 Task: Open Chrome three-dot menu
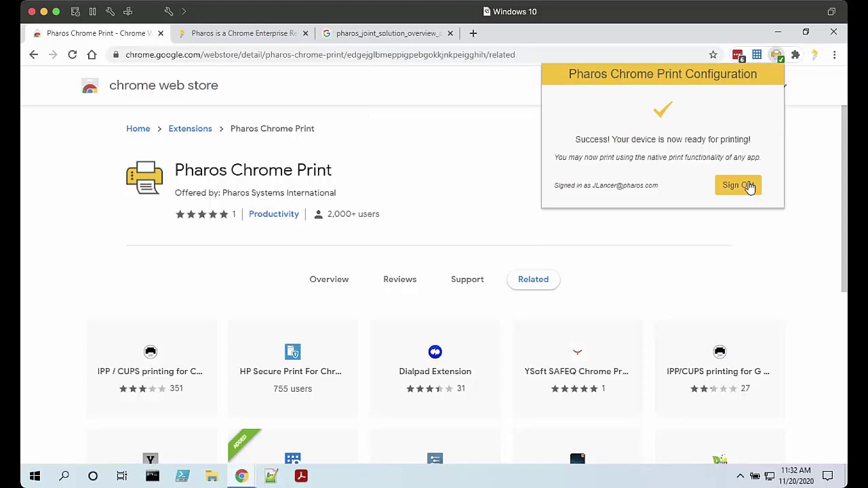[x=834, y=54]
